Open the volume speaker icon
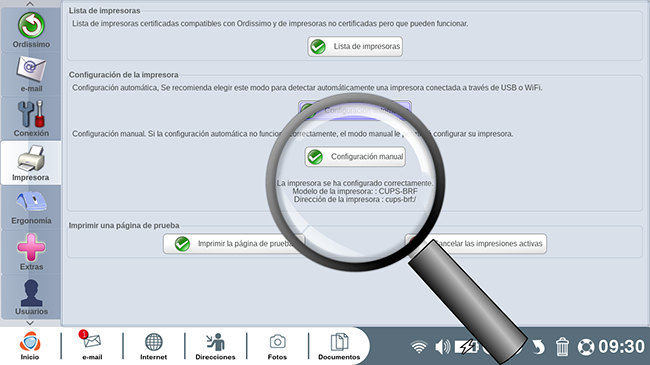650x365 pixels. coord(443,347)
